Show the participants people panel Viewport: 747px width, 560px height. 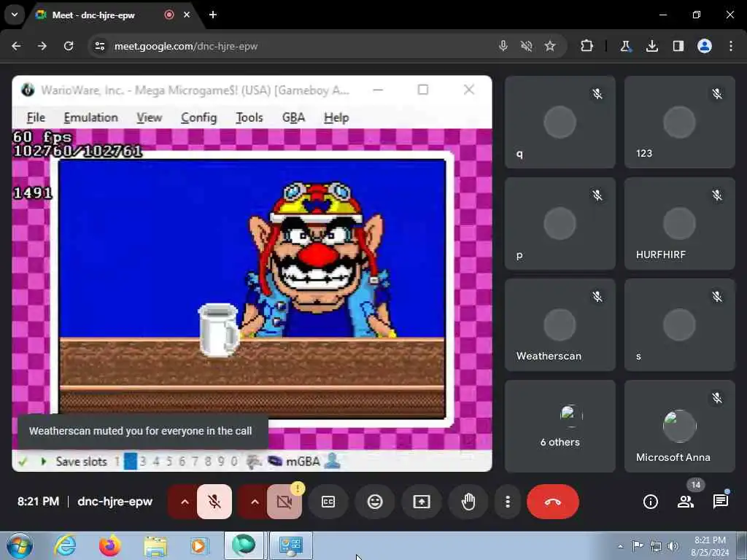click(x=686, y=502)
